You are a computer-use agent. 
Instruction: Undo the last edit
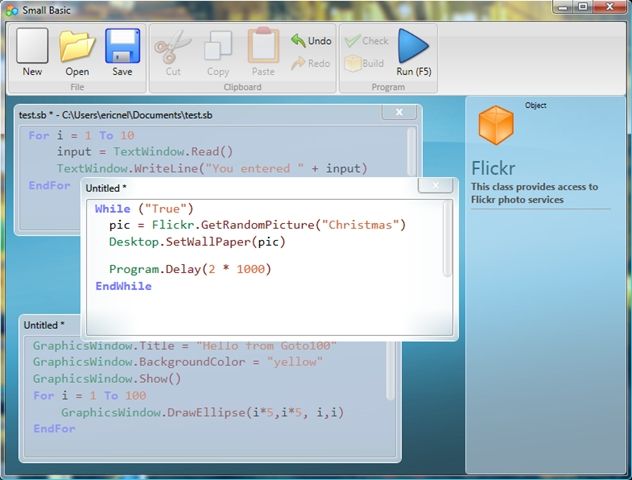click(311, 41)
